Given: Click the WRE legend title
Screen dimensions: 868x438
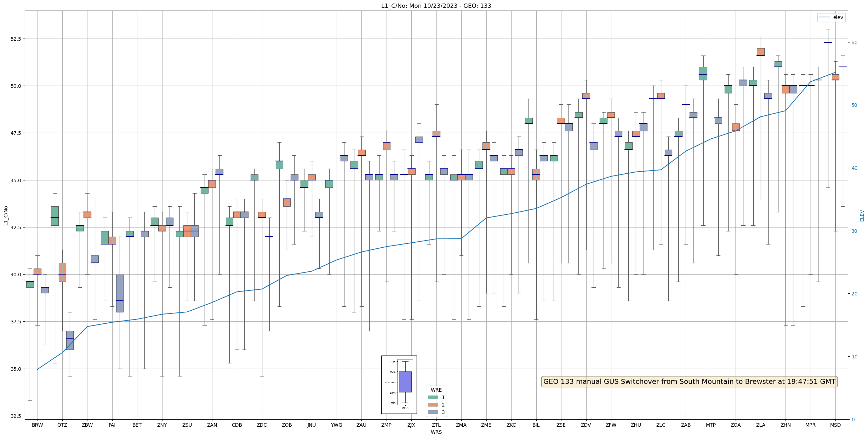Looking at the screenshot, I should click(x=436, y=390).
